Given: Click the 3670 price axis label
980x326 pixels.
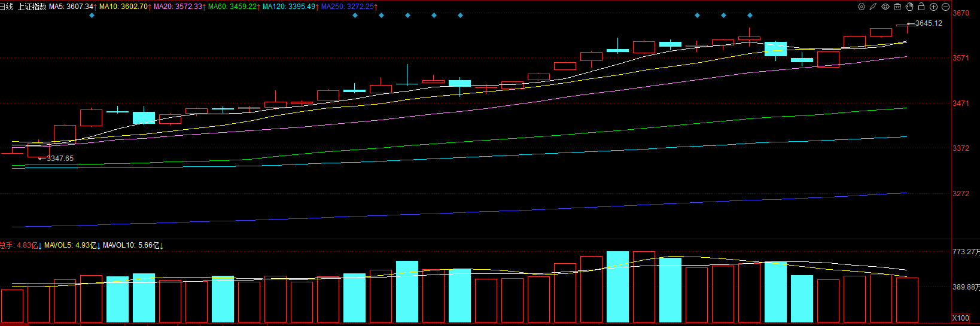Looking at the screenshot, I should tap(961, 13).
